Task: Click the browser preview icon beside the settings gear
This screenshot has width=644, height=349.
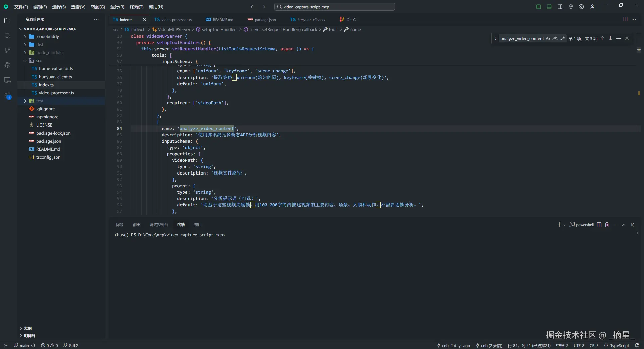Action: click(581, 7)
